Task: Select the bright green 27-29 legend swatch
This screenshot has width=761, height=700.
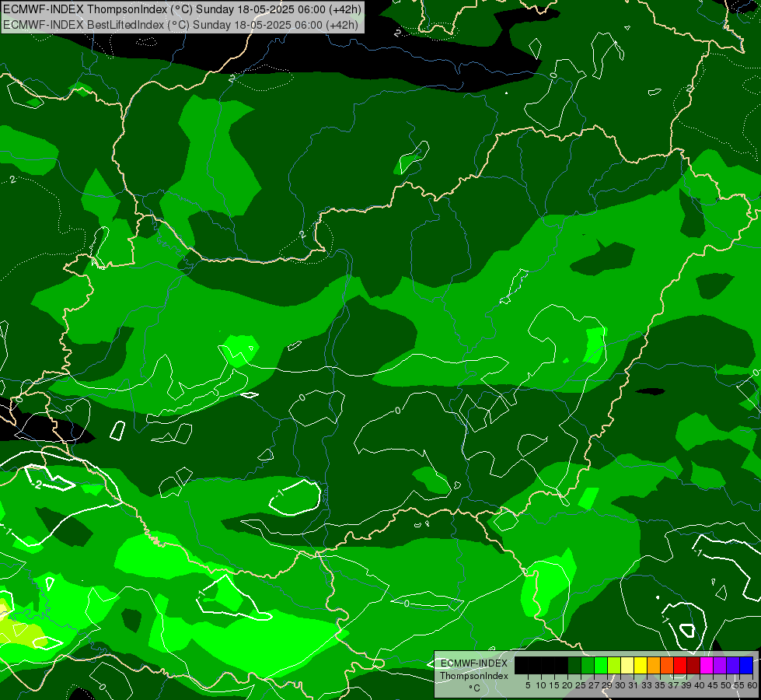Action: [x=601, y=665]
